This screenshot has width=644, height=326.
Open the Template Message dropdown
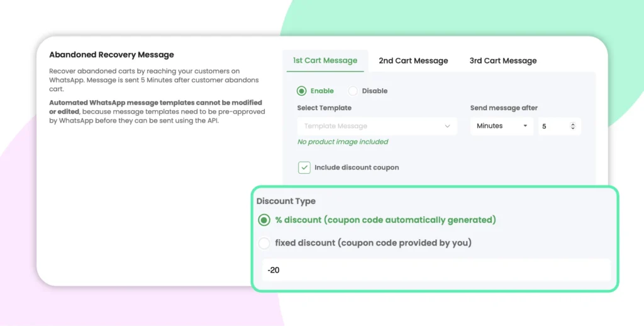[376, 126]
